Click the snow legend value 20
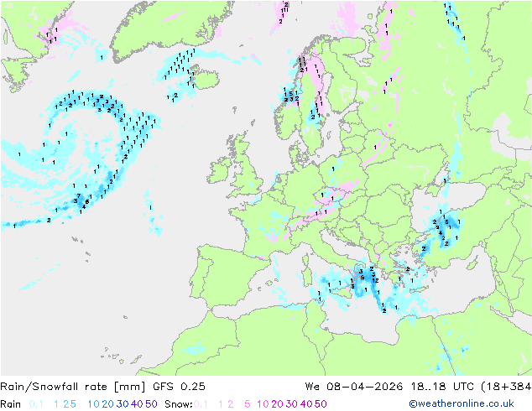 point(277,404)
